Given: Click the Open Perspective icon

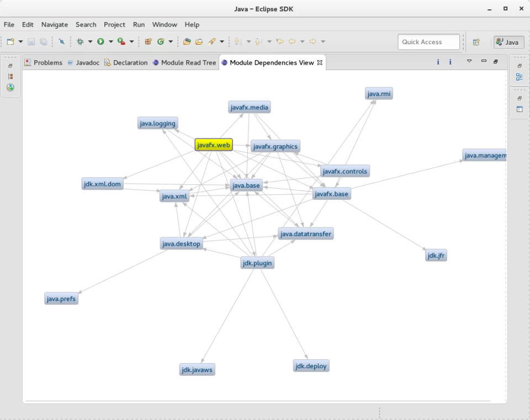Looking at the screenshot, I should [x=476, y=42].
